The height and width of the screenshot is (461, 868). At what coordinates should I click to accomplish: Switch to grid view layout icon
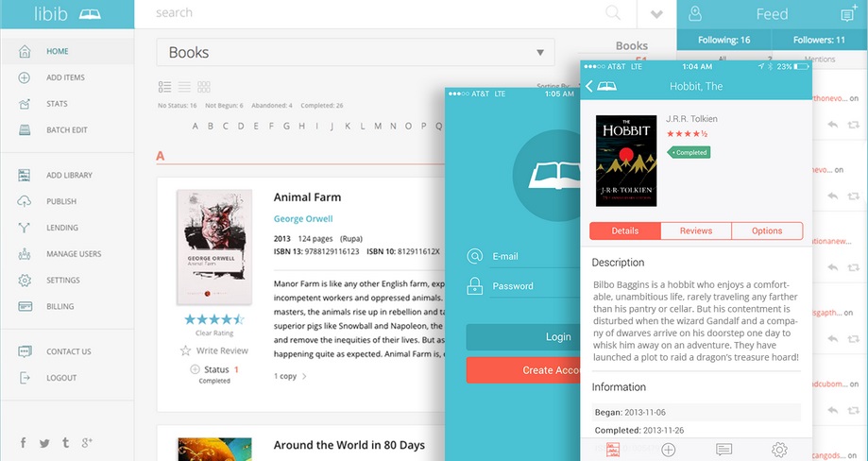tap(204, 87)
